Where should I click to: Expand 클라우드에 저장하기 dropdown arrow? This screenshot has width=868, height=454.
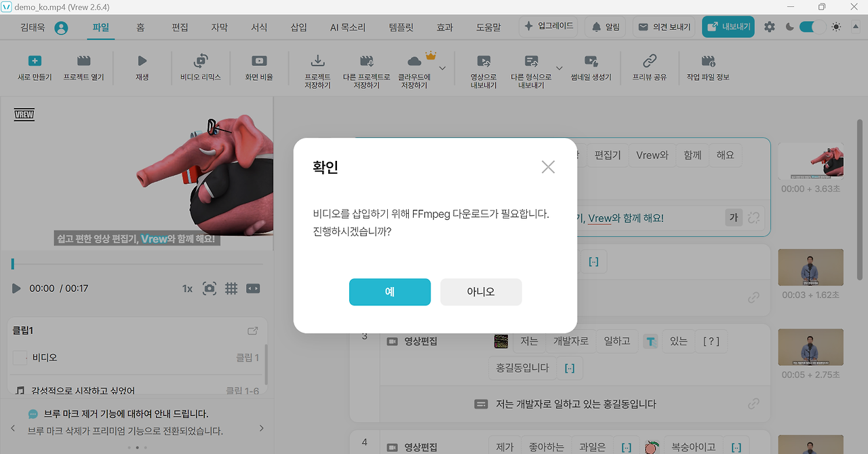point(442,68)
